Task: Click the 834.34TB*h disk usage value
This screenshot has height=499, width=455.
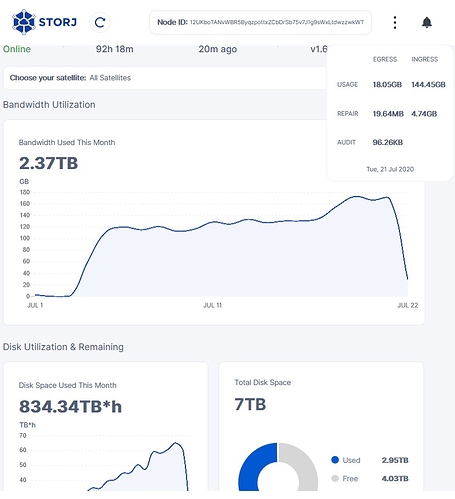Action: point(70,407)
